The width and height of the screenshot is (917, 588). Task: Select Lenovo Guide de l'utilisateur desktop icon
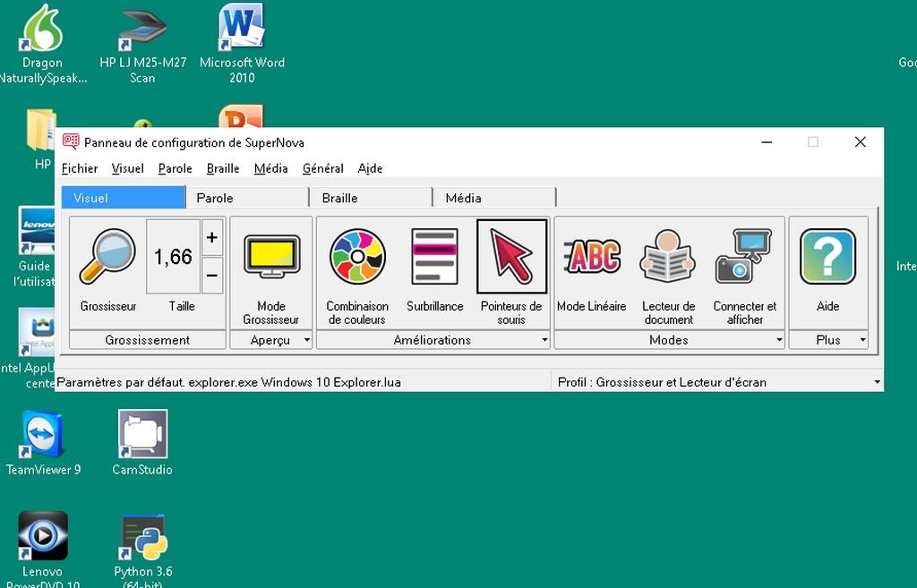(35, 247)
